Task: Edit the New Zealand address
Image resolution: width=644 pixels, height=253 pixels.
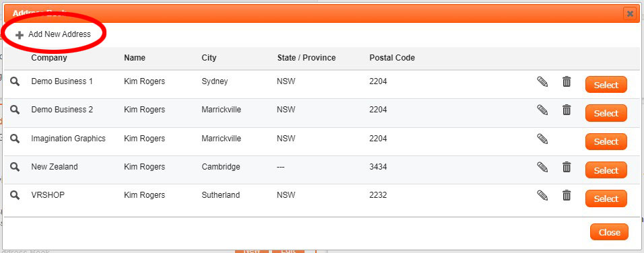Action: [x=542, y=167]
